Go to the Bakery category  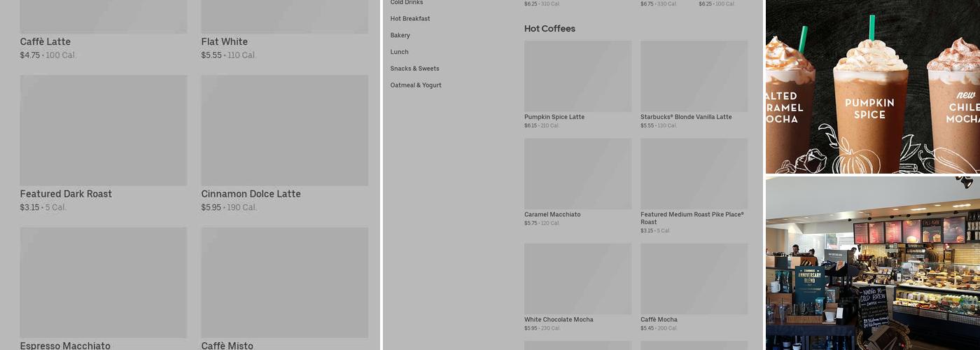(400, 36)
